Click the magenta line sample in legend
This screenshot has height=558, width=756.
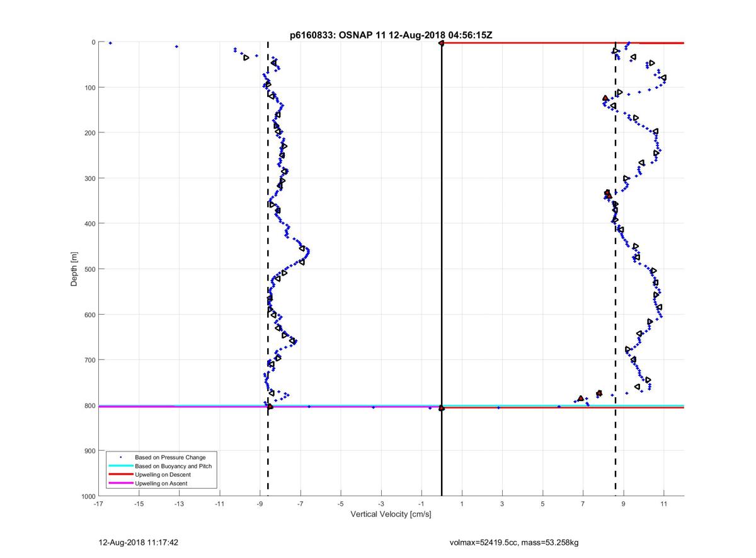tap(120, 484)
